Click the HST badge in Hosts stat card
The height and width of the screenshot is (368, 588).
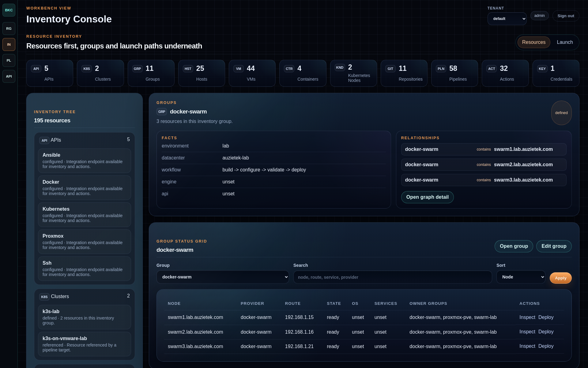pos(188,69)
